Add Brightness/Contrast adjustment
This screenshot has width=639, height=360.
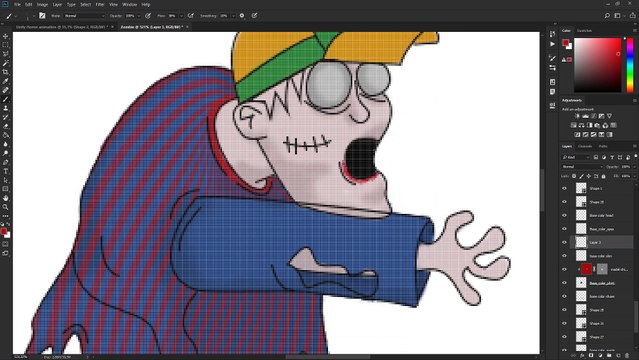pyautogui.click(x=577, y=116)
